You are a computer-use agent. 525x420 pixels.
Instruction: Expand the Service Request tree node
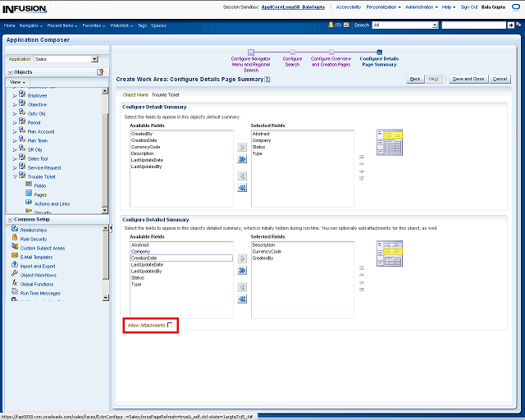coord(14,167)
